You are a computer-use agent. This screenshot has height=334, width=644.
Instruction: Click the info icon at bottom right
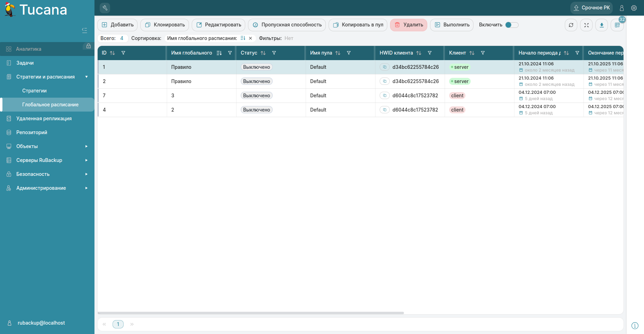point(635,326)
